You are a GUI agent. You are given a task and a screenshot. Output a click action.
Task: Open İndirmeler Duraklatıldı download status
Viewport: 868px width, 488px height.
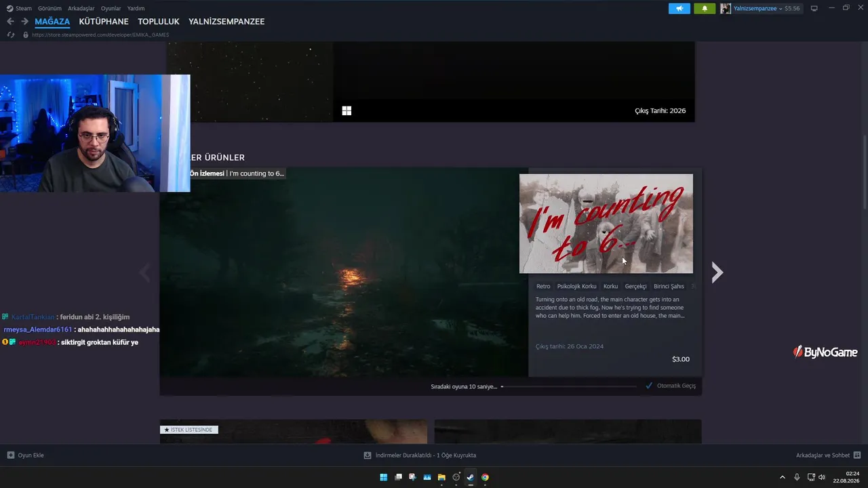pyautogui.click(x=420, y=455)
